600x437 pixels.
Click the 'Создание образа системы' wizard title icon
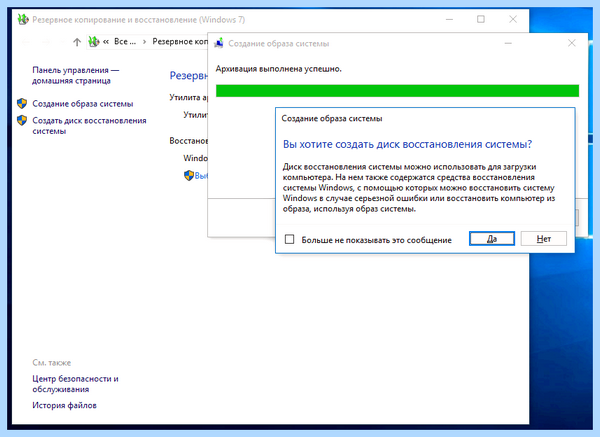pos(219,43)
